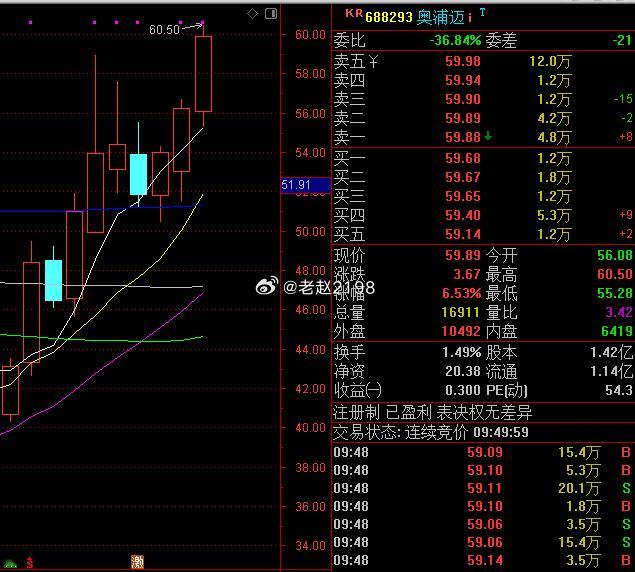Image resolution: width=635 pixels, height=572 pixels.
Task: Click the 50.00 price axis label
Action: click(310, 232)
